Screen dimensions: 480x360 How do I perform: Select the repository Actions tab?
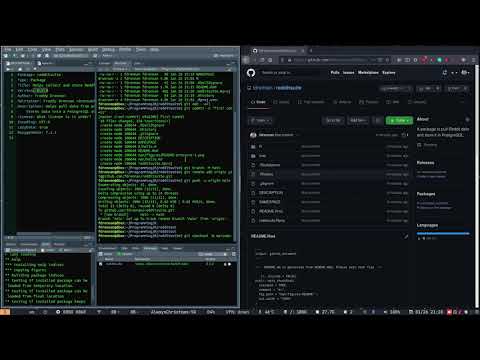coord(343,102)
